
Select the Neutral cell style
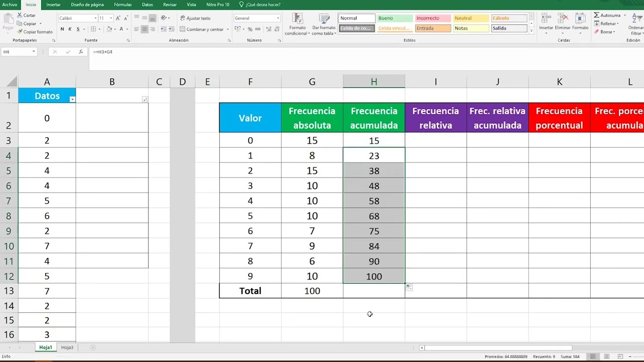[471, 18]
